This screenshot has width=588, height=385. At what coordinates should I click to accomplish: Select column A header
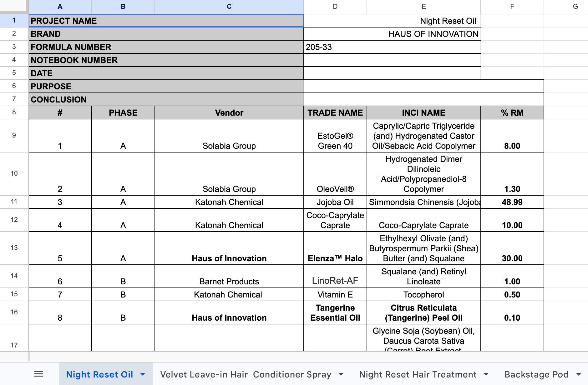60,7
